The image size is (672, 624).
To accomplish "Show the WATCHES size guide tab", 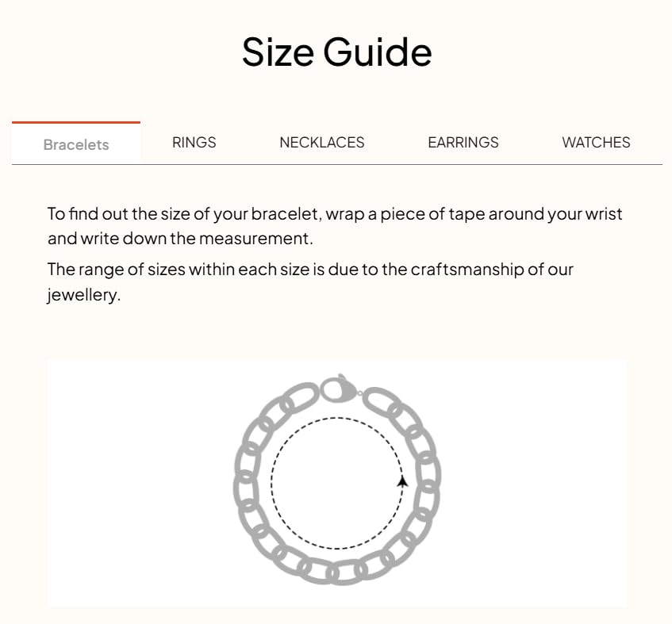I will click(x=596, y=143).
